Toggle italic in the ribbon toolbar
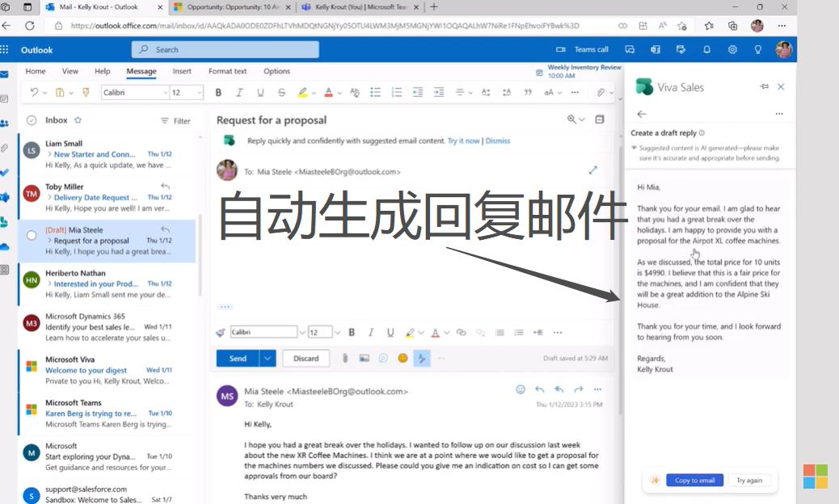This screenshot has height=504, width=839. click(239, 92)
